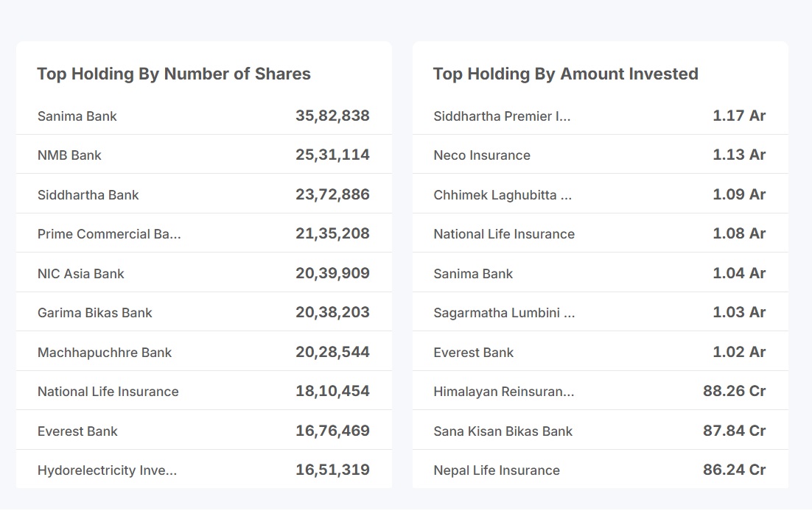The height and width of the screenshot is (519, 812).
Task: Click the Top Holding By Amount Invested heading
Action: click(566, 74)
